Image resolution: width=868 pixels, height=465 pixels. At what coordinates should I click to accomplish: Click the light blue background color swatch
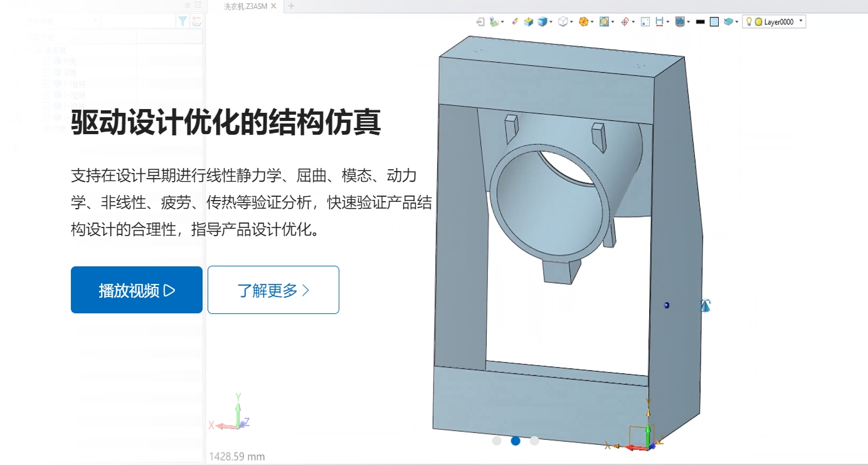(714, 21)
